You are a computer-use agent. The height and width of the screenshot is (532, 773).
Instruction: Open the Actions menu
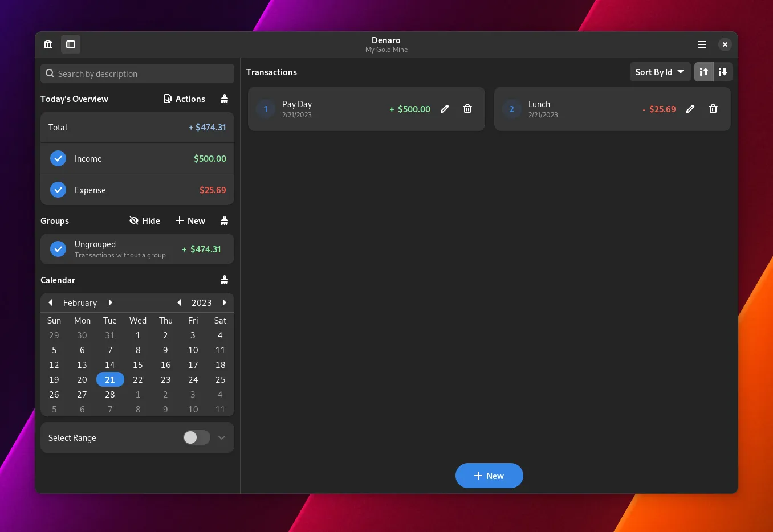(x=184, y=99)
